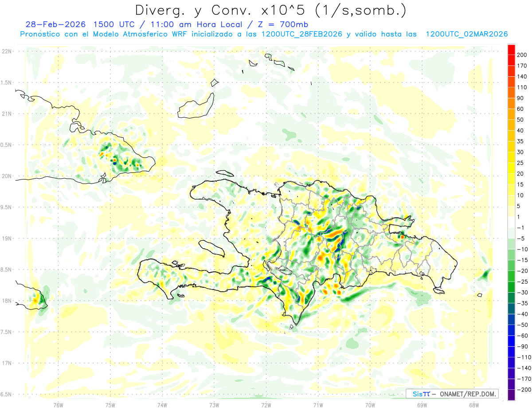Click the '17N' latitude label
The image size is (532, 411).
tap(6, 363)
